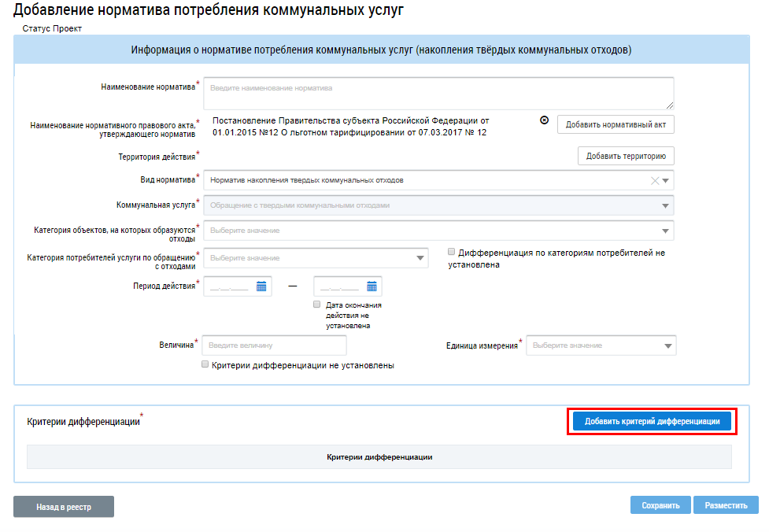
Task: Click the 'Разместить' button
Action: pyautogui.click(x=726, y=505)
